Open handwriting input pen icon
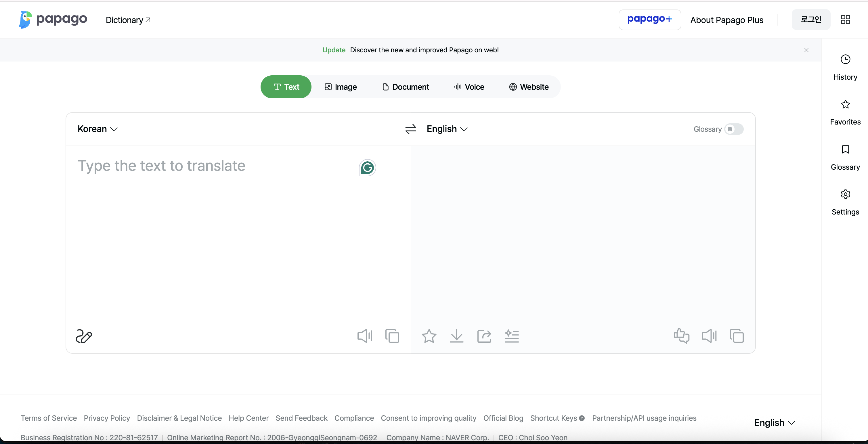868x444 pixels. click(84, 336)
